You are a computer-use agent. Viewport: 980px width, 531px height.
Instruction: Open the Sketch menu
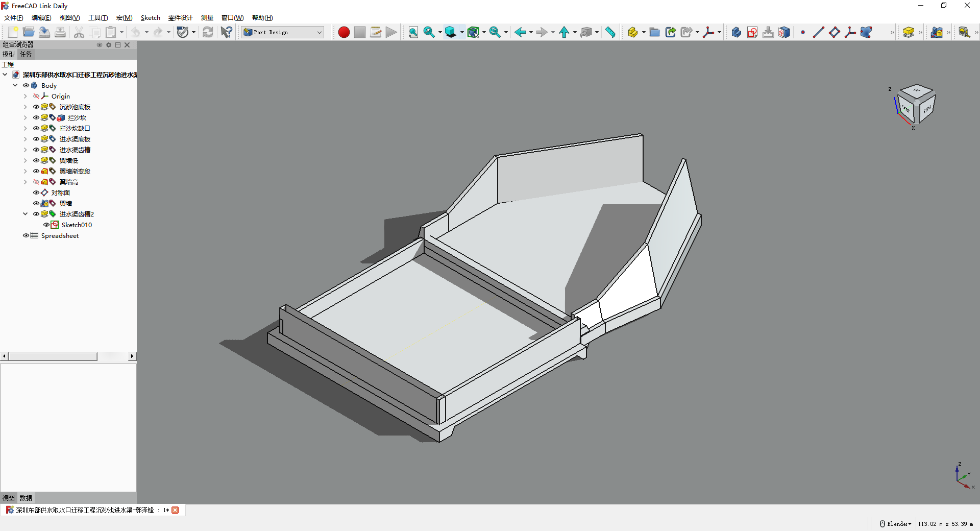point(150,18)
